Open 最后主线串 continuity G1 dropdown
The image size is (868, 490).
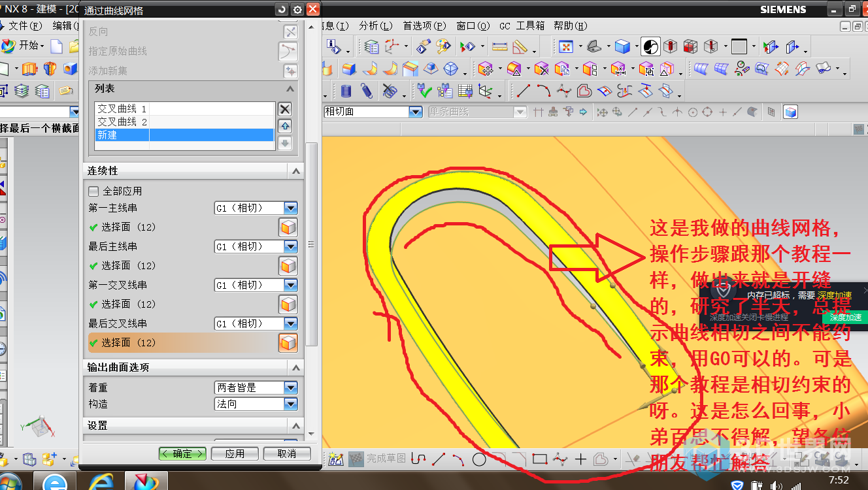point(291,246)
